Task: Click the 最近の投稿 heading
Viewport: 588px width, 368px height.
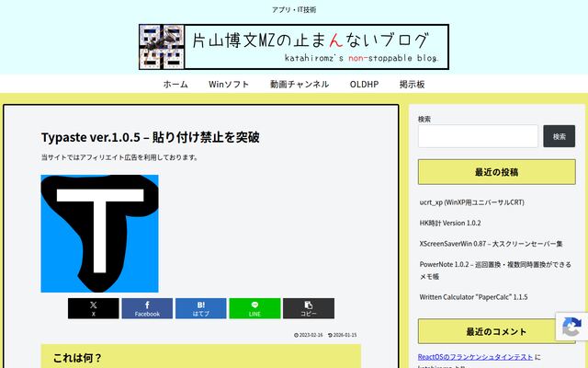Action: 496,172
